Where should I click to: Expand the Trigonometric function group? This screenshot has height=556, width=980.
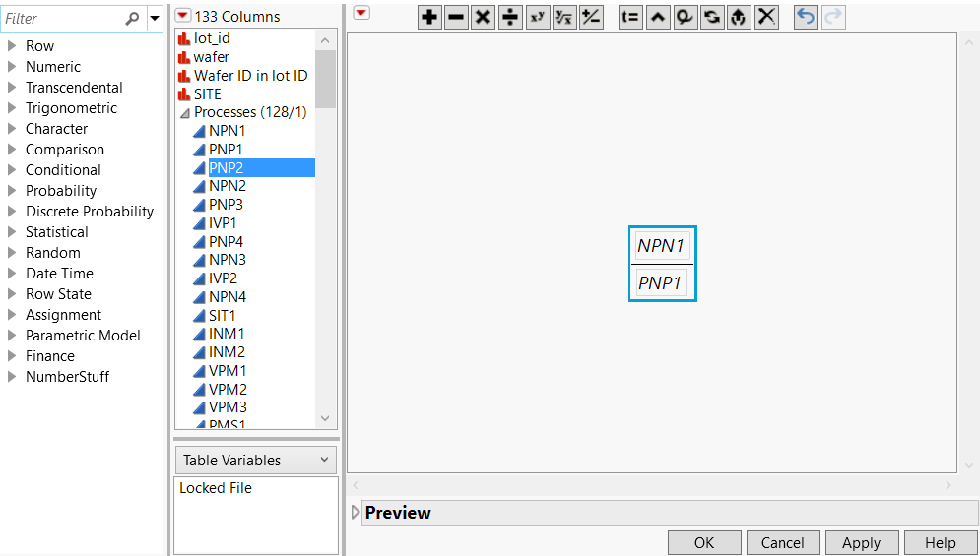(x=11, y=108)
